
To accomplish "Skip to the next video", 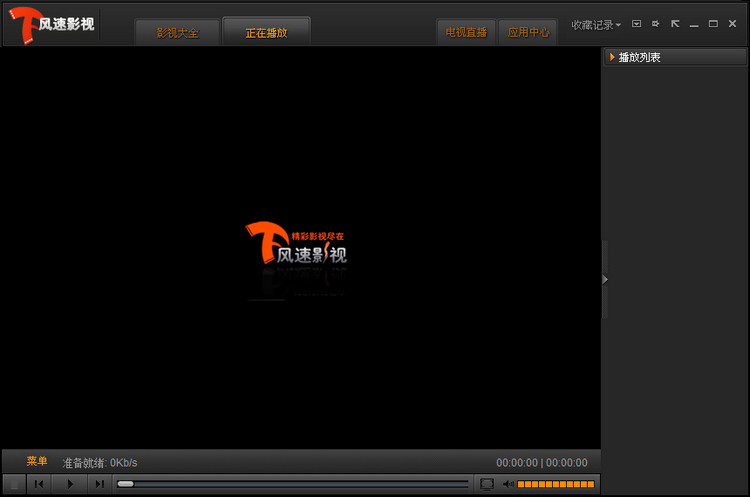I will click(x=99, y=484).
